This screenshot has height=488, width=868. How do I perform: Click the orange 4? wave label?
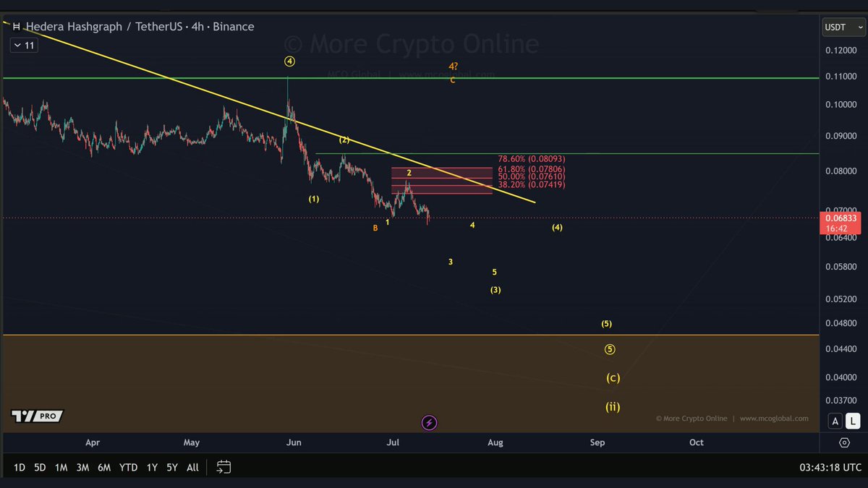pyautogui.click(x=453, y=67)
